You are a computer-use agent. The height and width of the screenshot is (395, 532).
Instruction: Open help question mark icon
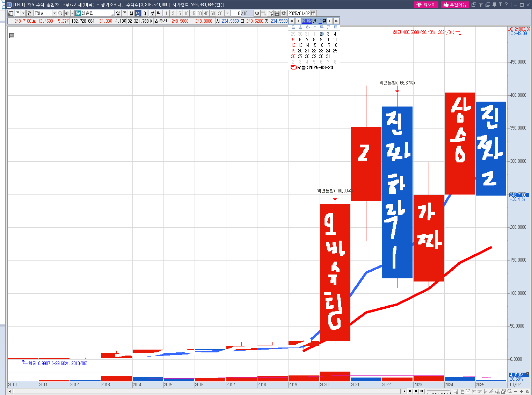click(x=506, y=5)
